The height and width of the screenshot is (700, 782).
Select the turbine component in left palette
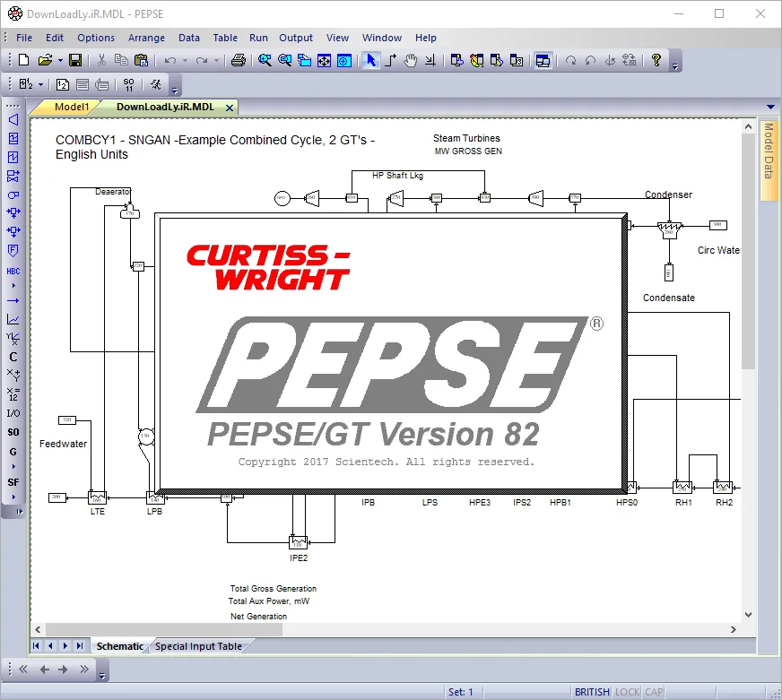(13, 120)
